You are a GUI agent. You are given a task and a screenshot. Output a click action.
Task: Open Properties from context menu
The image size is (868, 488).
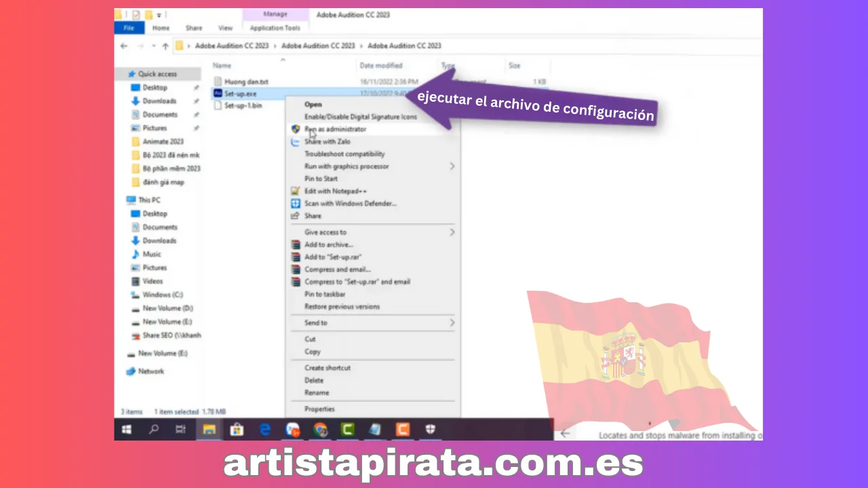[319, 409]
